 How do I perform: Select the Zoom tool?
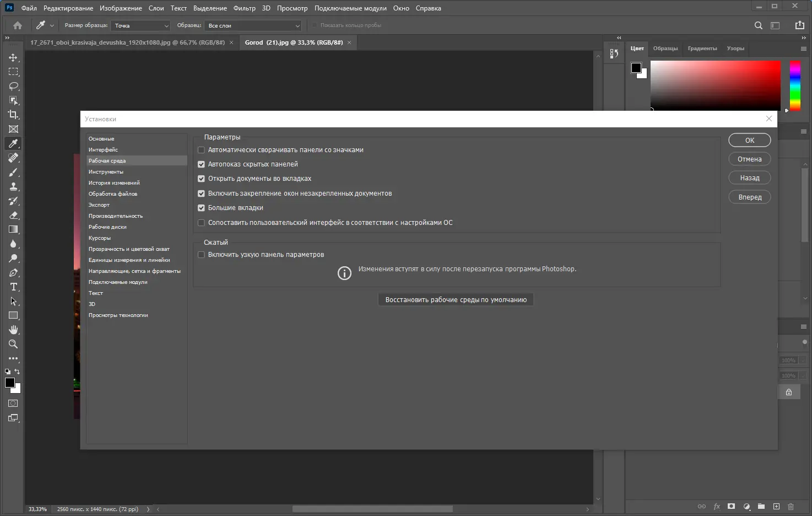point(13,344)
